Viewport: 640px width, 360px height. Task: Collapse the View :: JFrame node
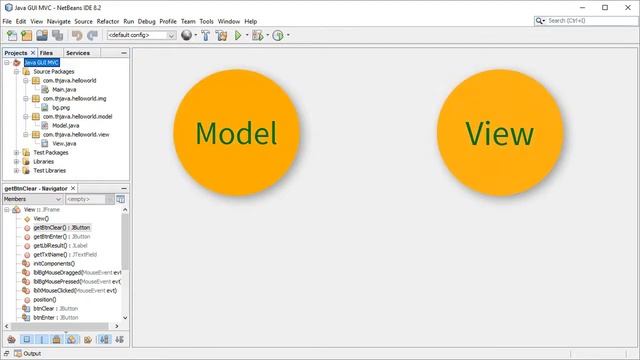pyautogui.click(x=7, y=210)
